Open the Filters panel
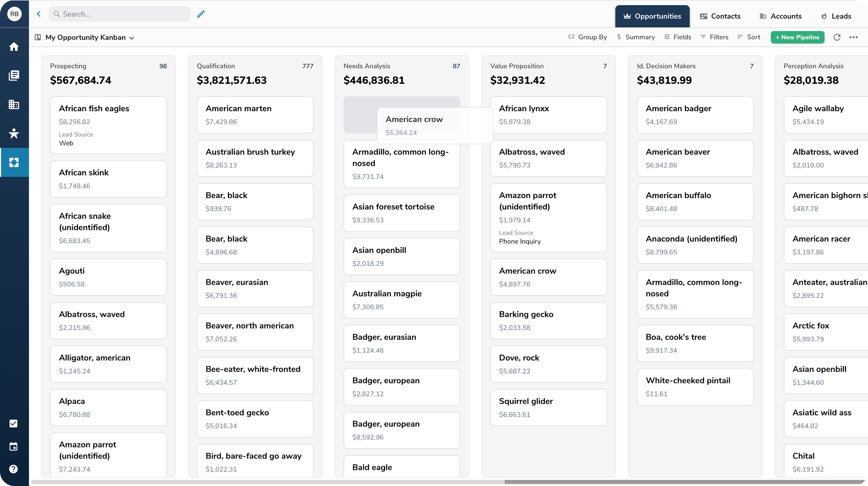868x486 pixels. [x=714, y=37]
